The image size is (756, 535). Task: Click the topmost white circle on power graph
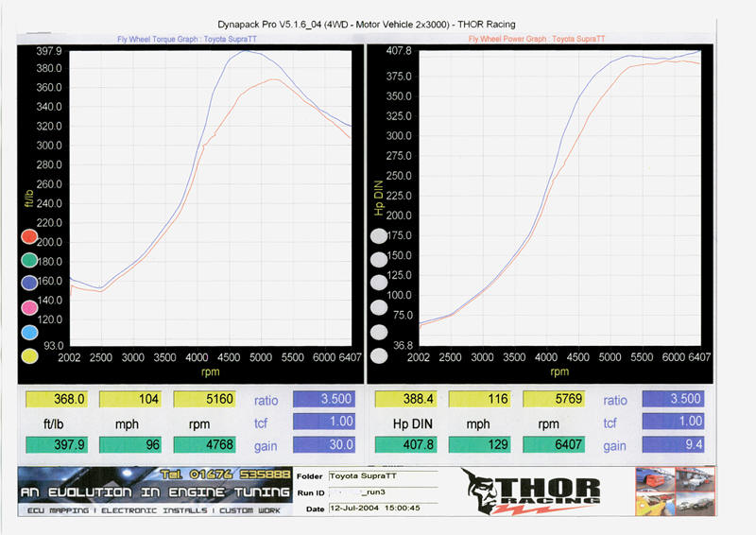pos(379,236)
